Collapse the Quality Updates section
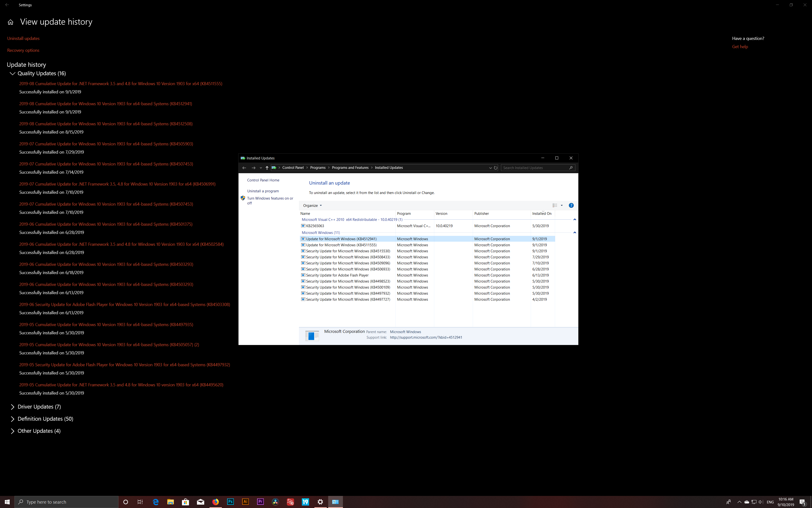This screenshot has width=812, height=508. [12, 74]
